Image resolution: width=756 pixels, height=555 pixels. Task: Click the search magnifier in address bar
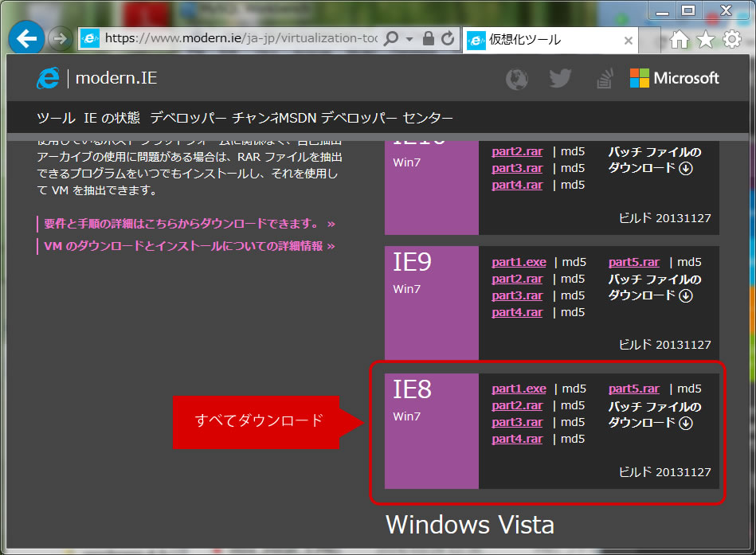coord(391,38)
